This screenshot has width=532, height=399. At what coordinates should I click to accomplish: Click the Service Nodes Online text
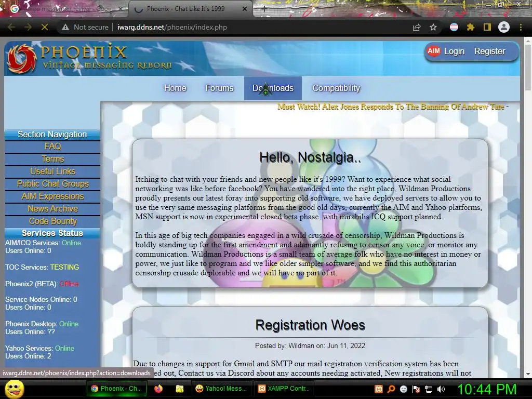pyautogui.click(x=41, y=300)
